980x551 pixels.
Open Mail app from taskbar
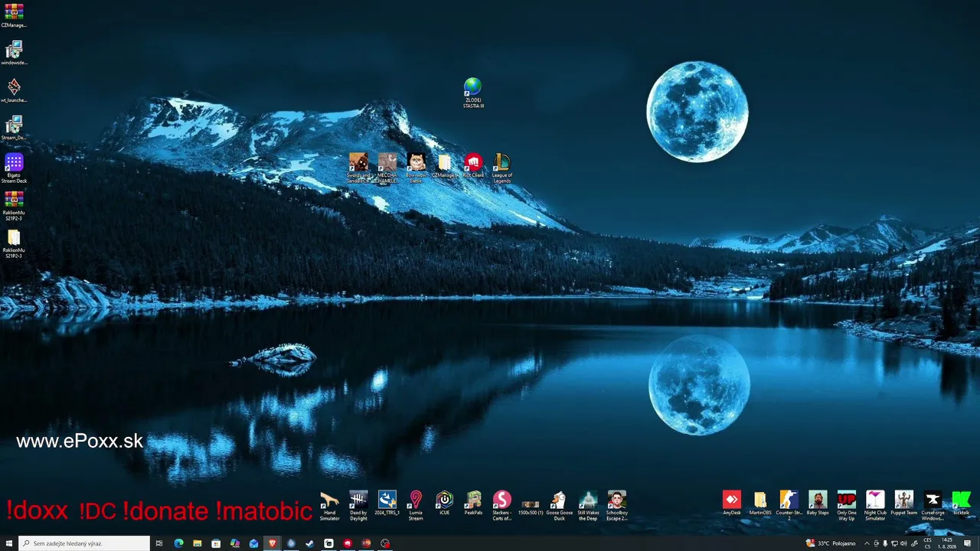[x=253, y=543]
